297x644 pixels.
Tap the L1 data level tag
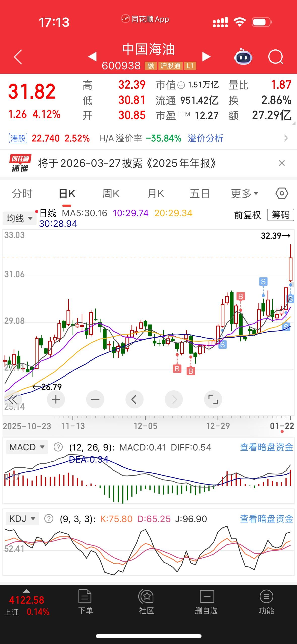(190, 66)
